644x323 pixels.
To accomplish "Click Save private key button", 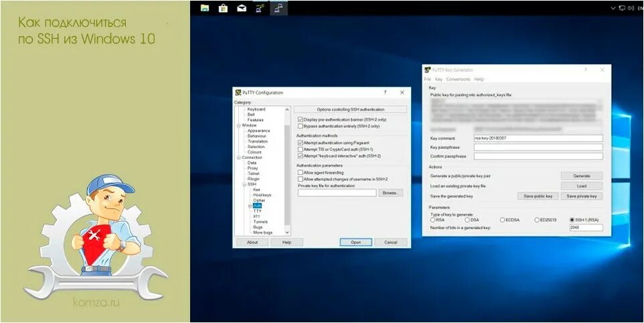I will tap(582, 196).
